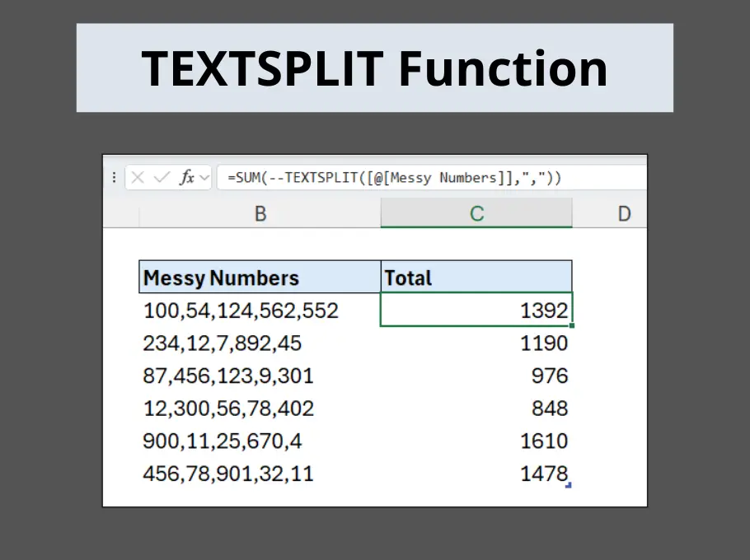
Task: Select the Total cell showing 1392
Action: [476, 310]
